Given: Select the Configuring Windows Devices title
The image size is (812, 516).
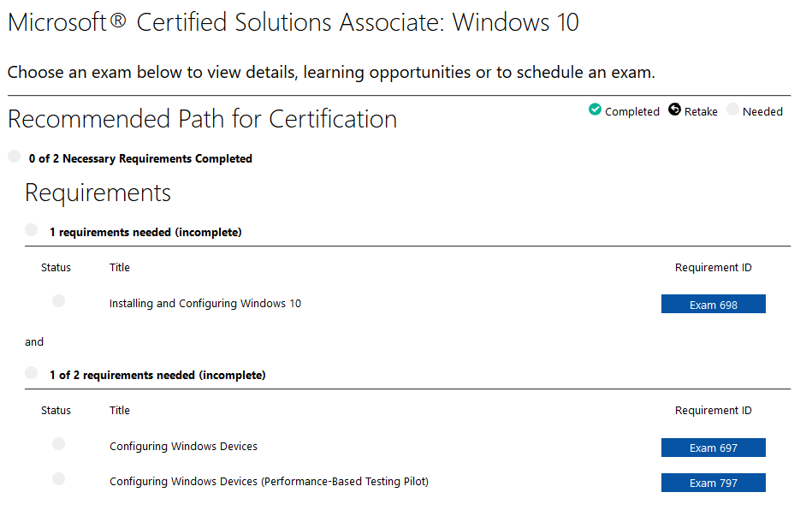Looking at the screenshot, I should 183,447.
